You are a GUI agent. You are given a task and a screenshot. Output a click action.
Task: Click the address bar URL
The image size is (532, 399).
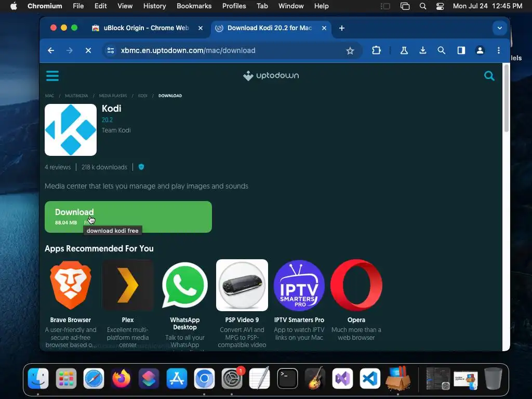188,50
